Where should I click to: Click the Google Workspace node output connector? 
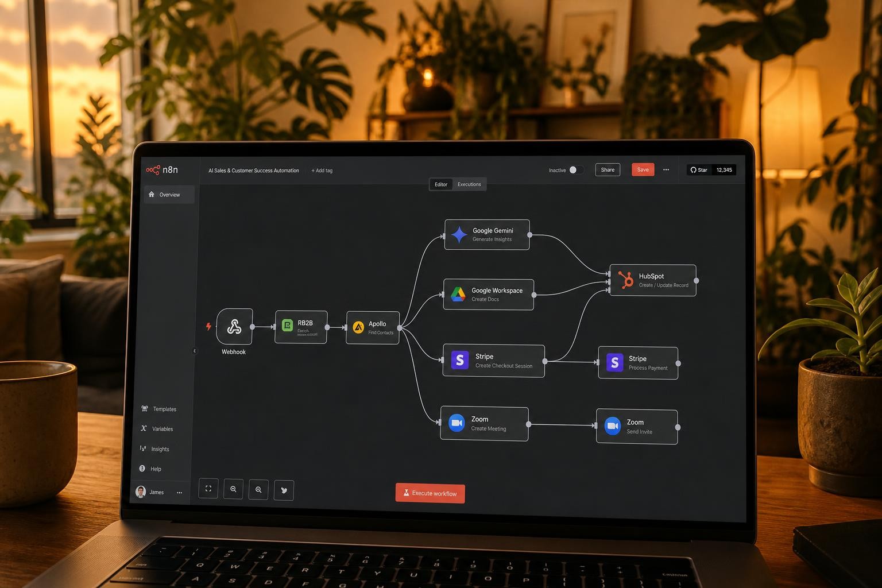(533, 295)
